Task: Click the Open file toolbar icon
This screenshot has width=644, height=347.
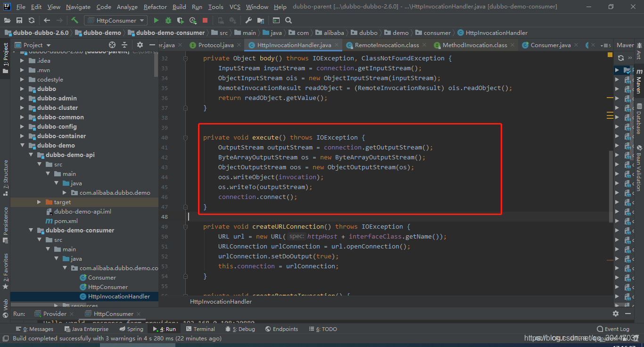Action: 8,20
